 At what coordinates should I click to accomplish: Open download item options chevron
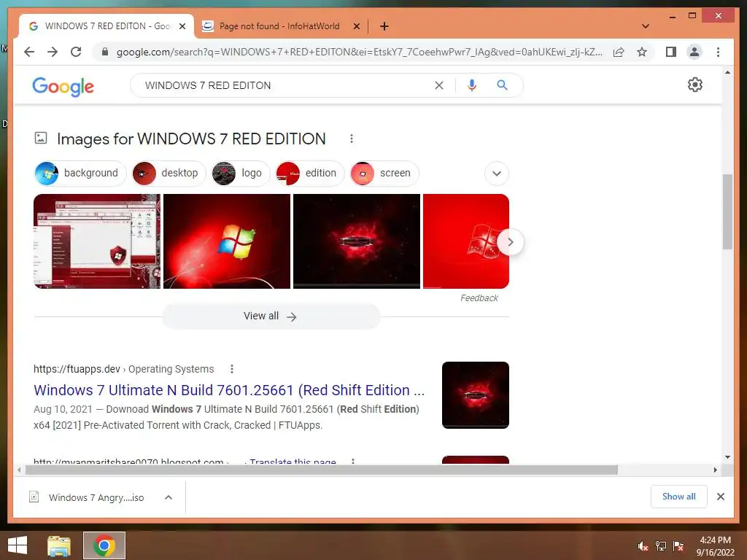[x=169, y=497]
